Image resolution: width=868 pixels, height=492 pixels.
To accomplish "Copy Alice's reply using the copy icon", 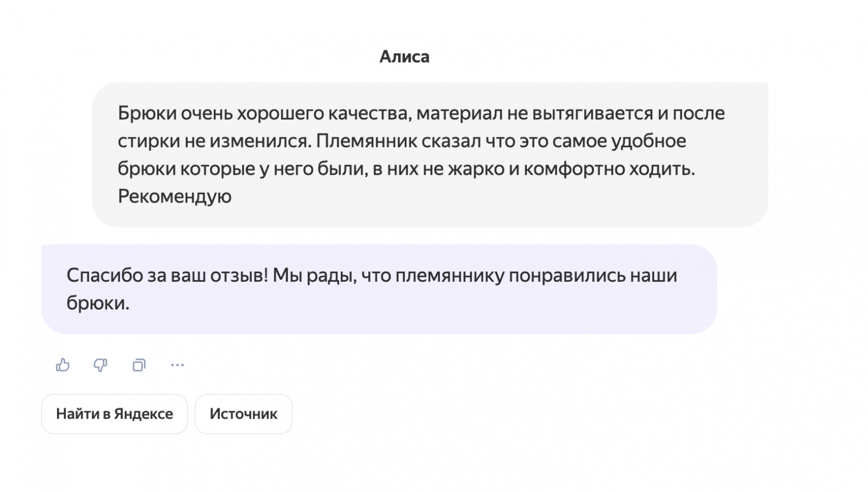I will pyautogui.click(x=139, y=365).
